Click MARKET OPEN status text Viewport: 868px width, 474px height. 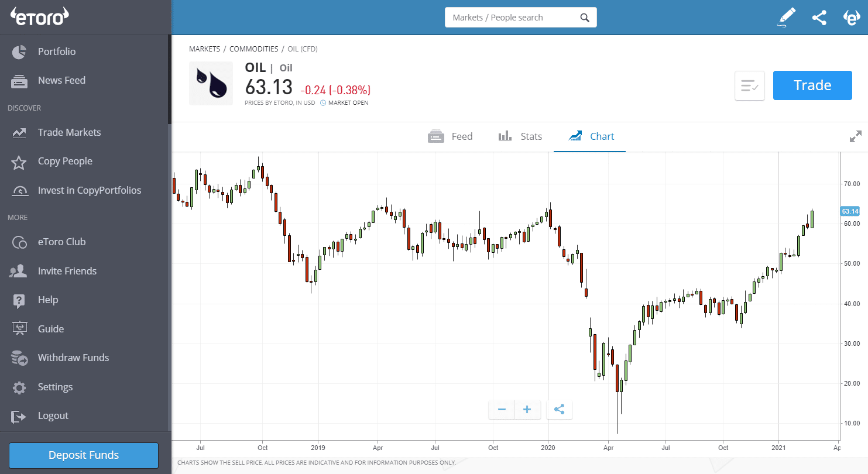coord(348,103)
